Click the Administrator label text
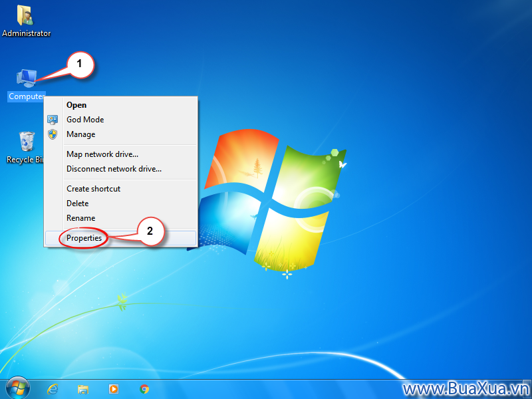Screen dimensions: 532x399 tap(26, 33)
